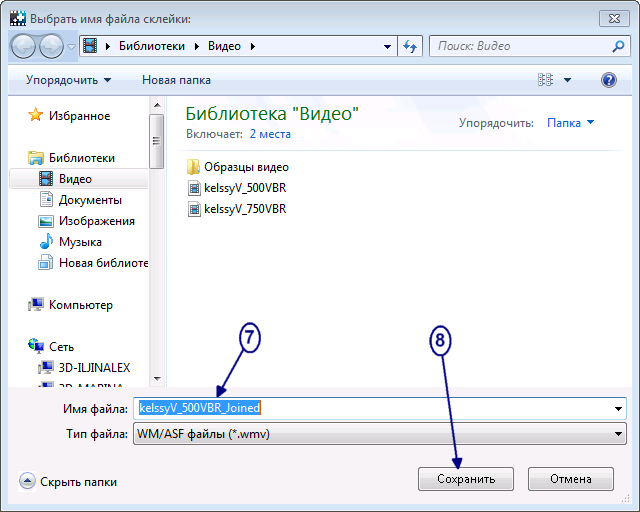
Task: Click the Избранное star icon
Action: click(x=36, y=115)
